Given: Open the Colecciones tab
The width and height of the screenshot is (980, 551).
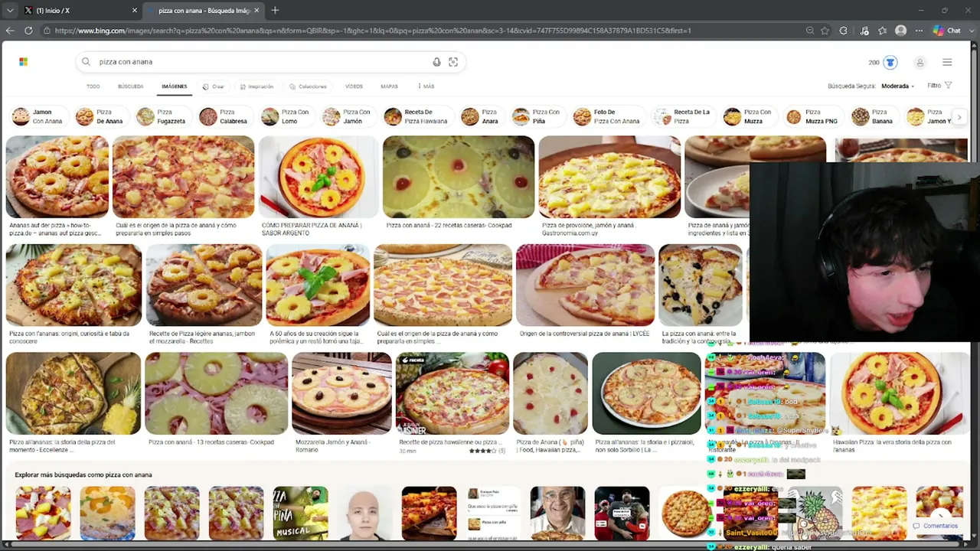Looking at the screenshot, I should [x=309, y=86].
